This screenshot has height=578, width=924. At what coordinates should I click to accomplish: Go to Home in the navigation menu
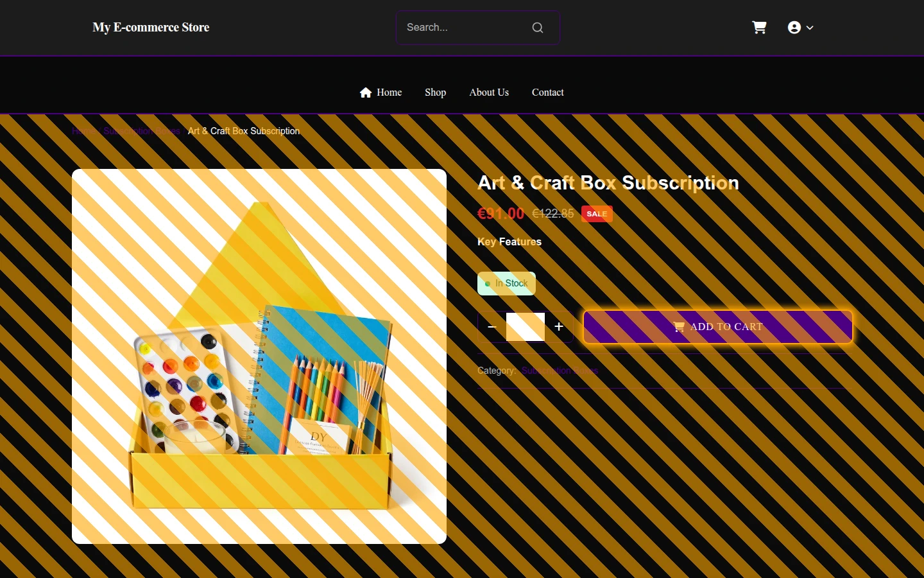[381, 92]
